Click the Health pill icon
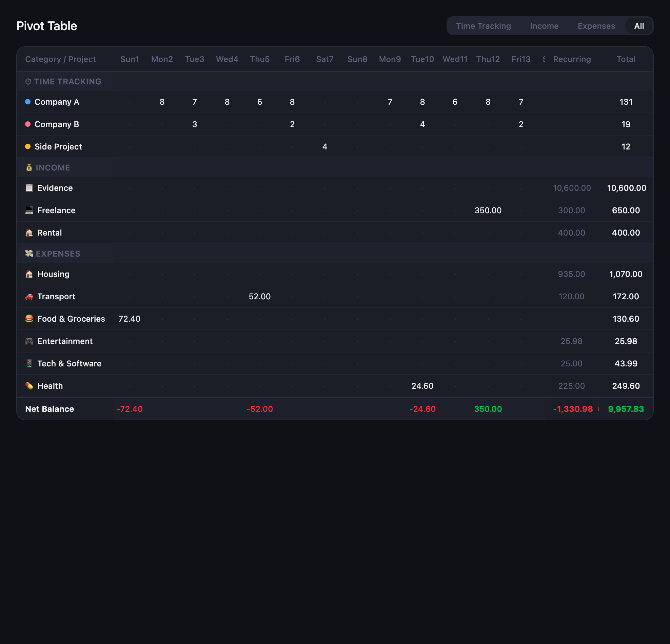Viewport: 670px width, 644px height. tap(29, 386)
